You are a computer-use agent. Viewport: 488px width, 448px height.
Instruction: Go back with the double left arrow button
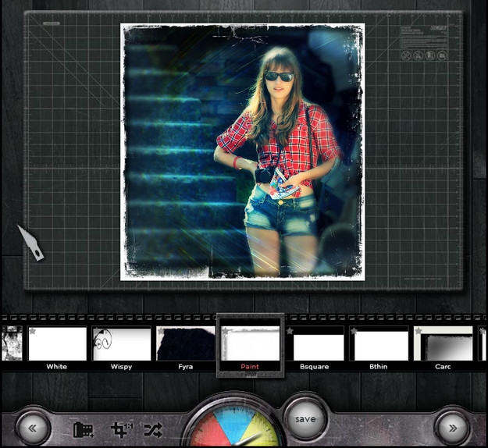click(x=33, y=428)
